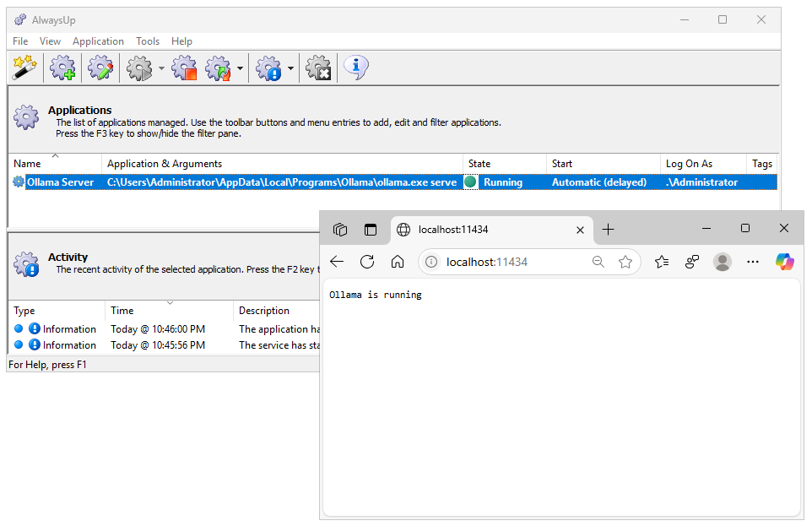The width and height of the screenshot is (812, 526).
Task: Click the zoom out magnifier in address bar
Action: pos(598,263)
